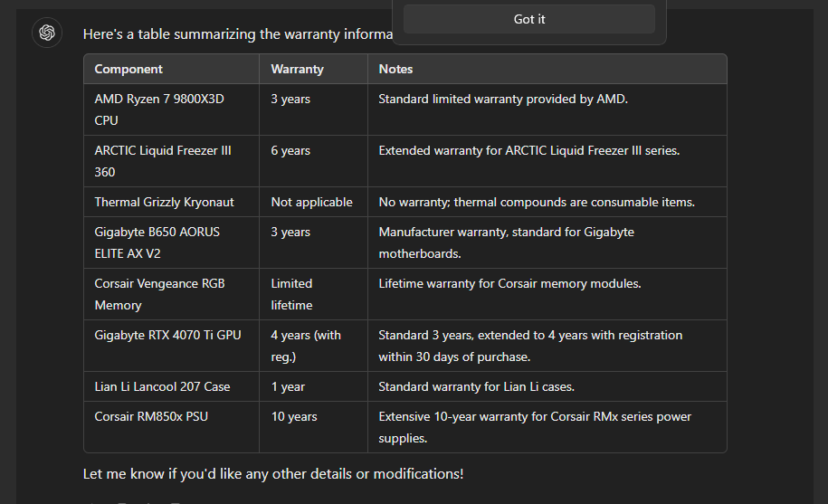This screenshot has width=828, height=504.
Task: Click the "6 years" warranty cell
Action: (x=314, y=161)
